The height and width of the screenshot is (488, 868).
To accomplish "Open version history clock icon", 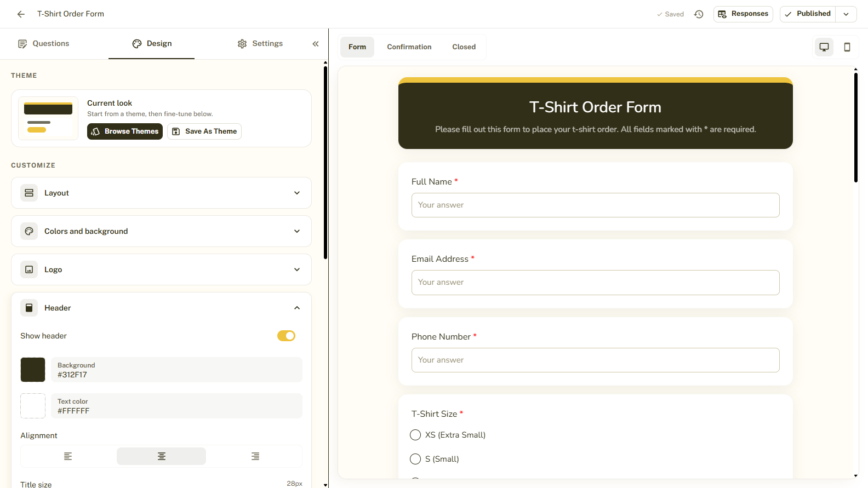I will click(699, 14).
